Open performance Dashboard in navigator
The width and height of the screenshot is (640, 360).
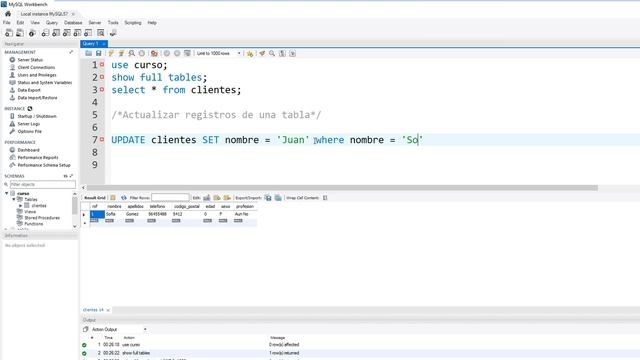tap(28, 150)
